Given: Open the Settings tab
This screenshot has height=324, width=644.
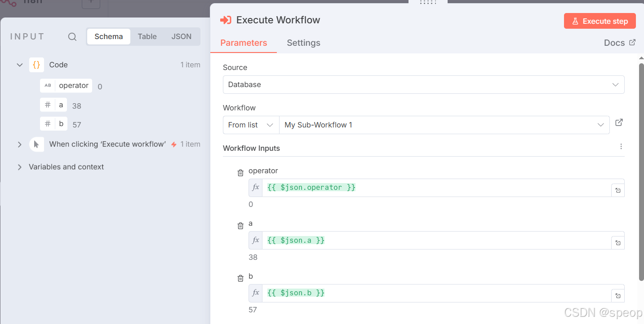Looking at the screenshot, I should tap(303, 43).
